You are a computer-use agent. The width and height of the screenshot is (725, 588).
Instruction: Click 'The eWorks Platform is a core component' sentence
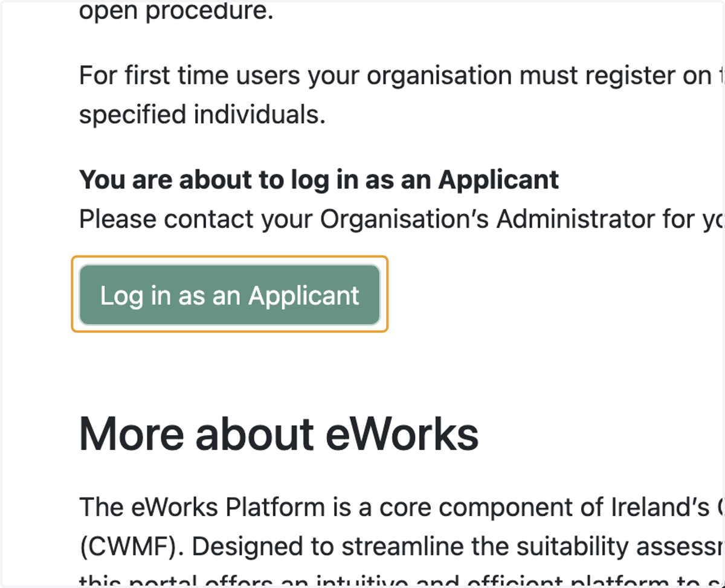tap(402, 508)
